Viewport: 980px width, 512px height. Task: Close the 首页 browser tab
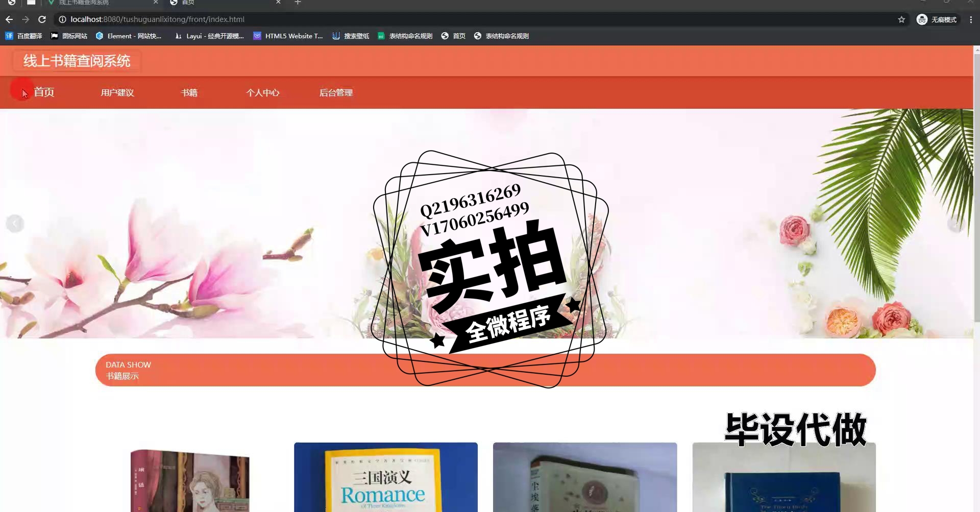click(x=278, y=3)
